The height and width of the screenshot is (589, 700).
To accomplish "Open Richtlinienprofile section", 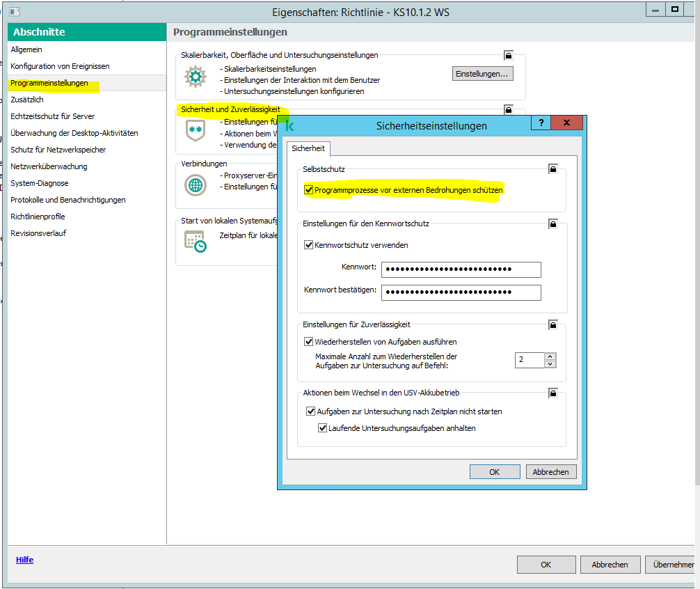I will [x=38, y=217].
